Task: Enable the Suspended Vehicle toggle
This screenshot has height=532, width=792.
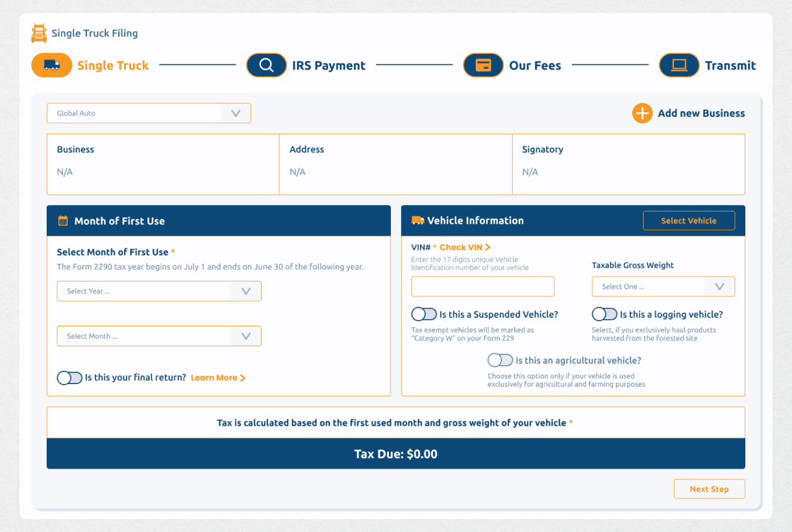Action: click(424, 314)
